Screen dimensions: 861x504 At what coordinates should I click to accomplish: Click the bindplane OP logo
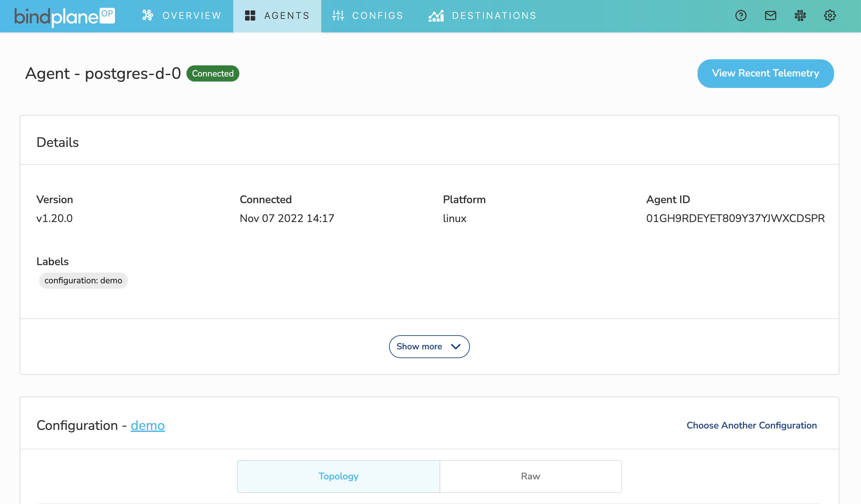tap(64, 17)
